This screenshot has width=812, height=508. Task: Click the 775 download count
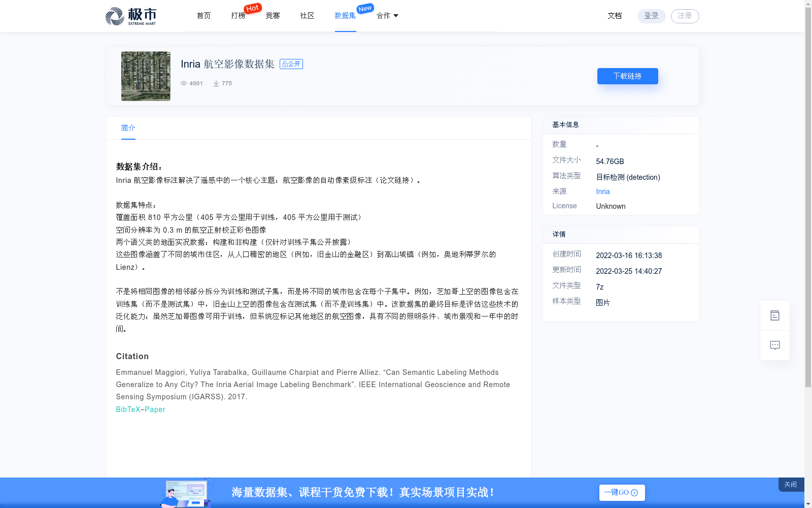(227, 83)
